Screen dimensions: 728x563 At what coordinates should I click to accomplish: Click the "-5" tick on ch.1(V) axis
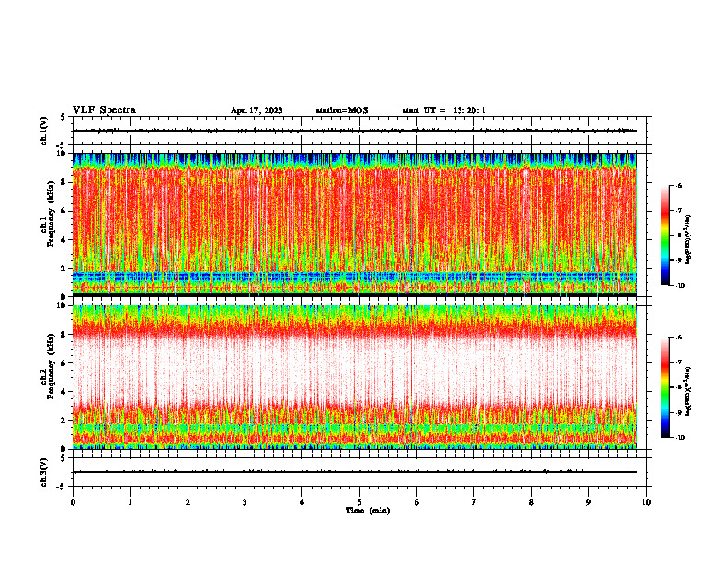62,145
